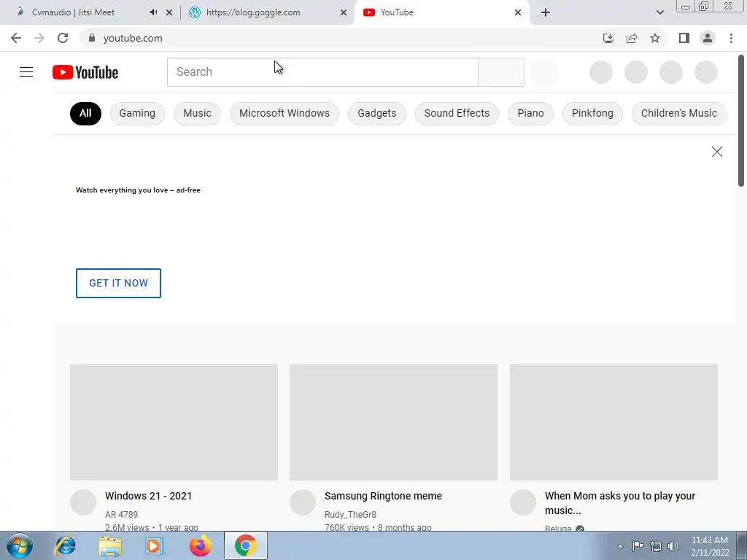This screenshot has height=560, width=747.
Task: Filter videos by Music
Action: 197,113
